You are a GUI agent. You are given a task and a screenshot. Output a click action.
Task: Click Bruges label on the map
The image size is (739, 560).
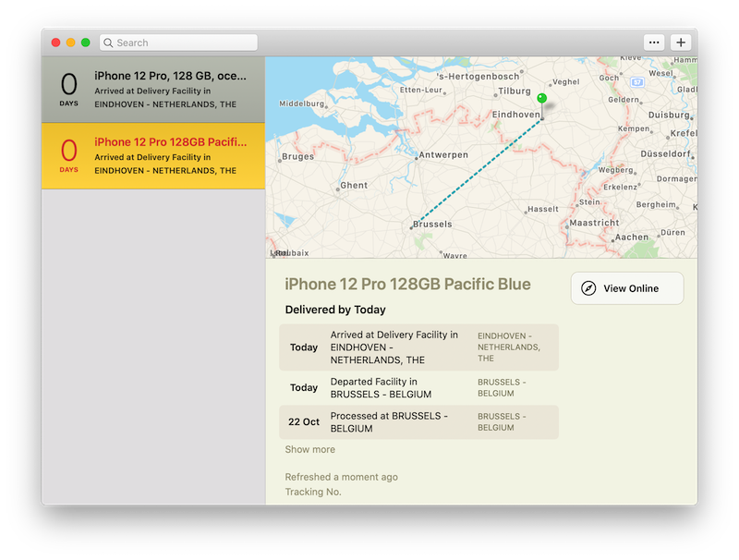297,156
